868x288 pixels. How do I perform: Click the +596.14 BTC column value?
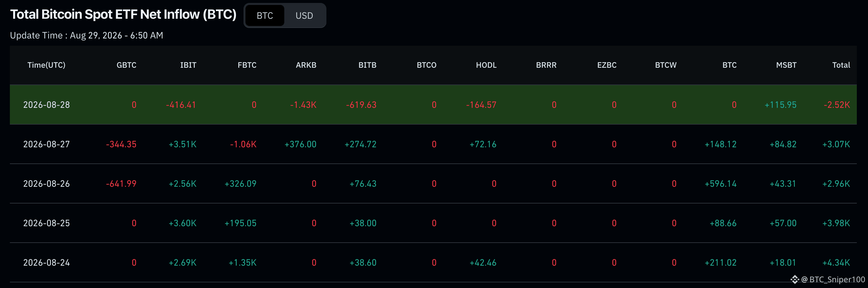[720, 183]
